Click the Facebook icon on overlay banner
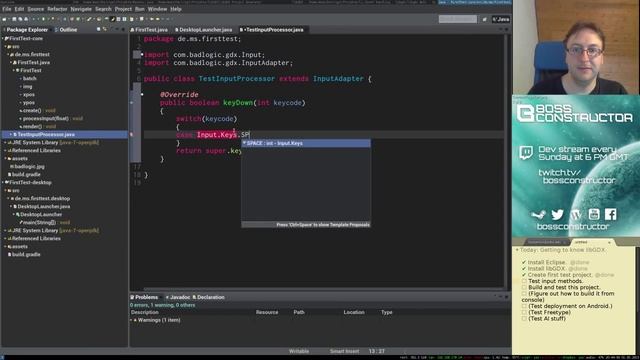Screen dimensions: 640x360 coord(611,214)
